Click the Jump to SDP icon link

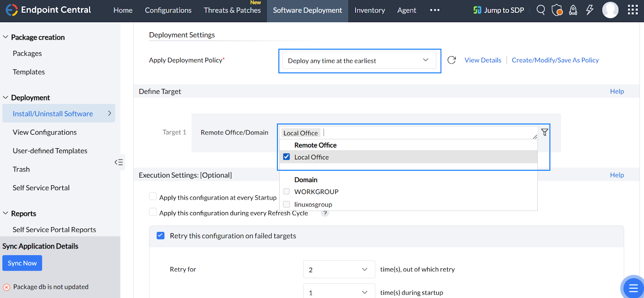click(499, 10)
